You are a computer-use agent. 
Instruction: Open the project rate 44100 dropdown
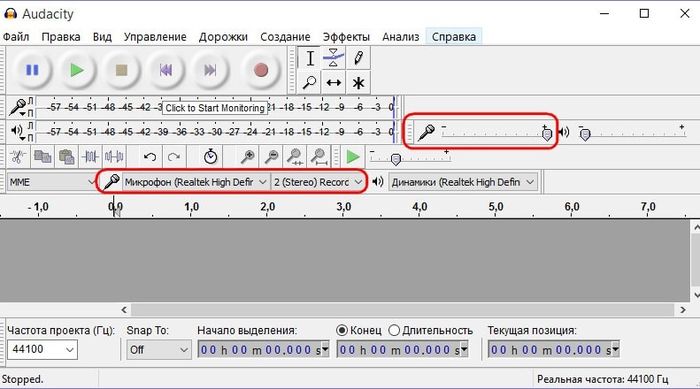click(x=42, y=349)
